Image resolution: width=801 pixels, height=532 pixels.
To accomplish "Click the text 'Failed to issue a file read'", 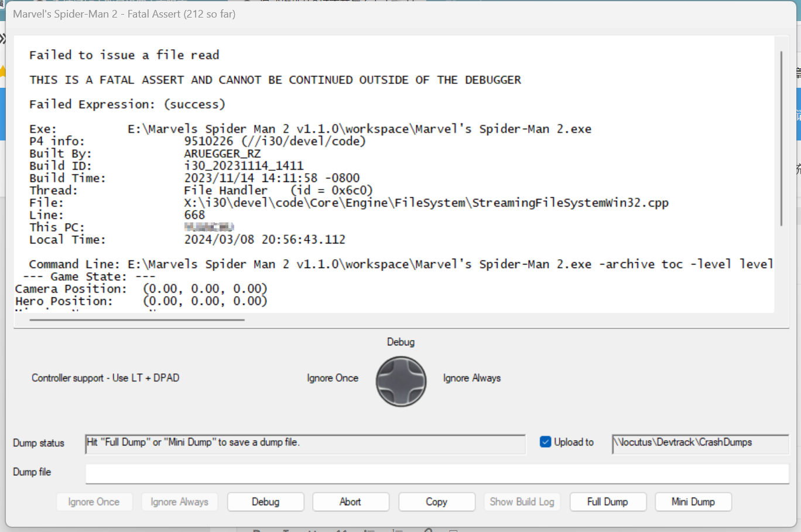I will pyautogui.click(x=124, y=55).
